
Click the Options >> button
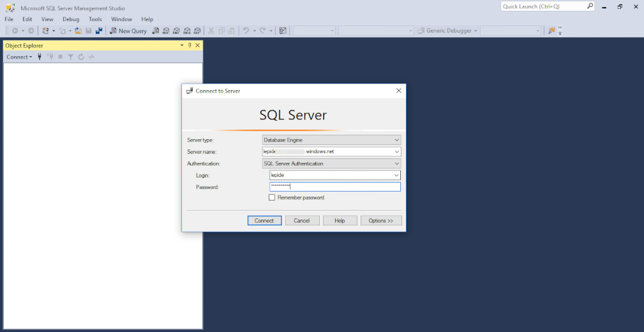coord(381,221)
